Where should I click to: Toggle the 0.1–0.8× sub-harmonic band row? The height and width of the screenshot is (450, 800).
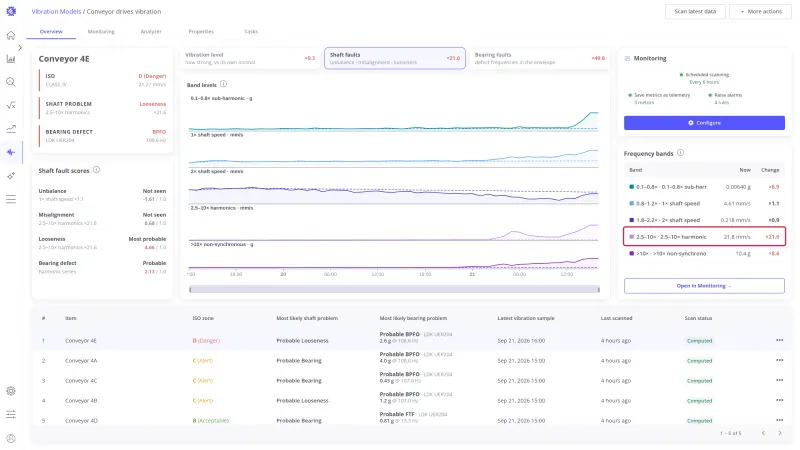(x=704, y=187)
